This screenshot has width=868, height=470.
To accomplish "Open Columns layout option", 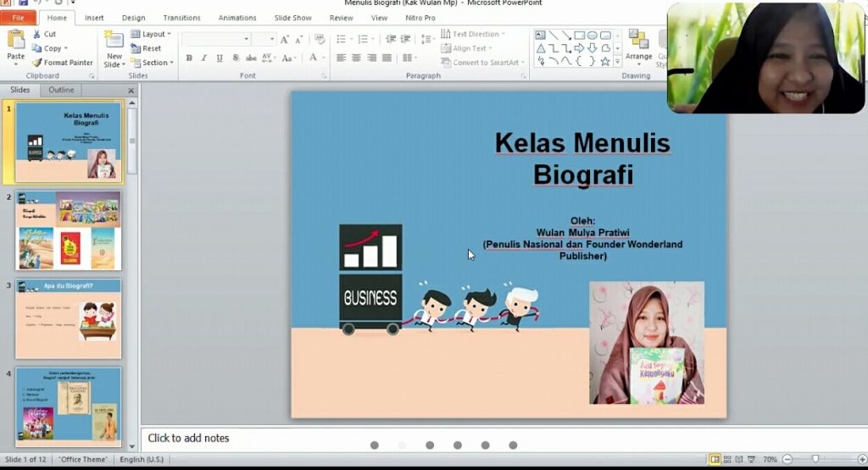I will click(x=409, y=58).
